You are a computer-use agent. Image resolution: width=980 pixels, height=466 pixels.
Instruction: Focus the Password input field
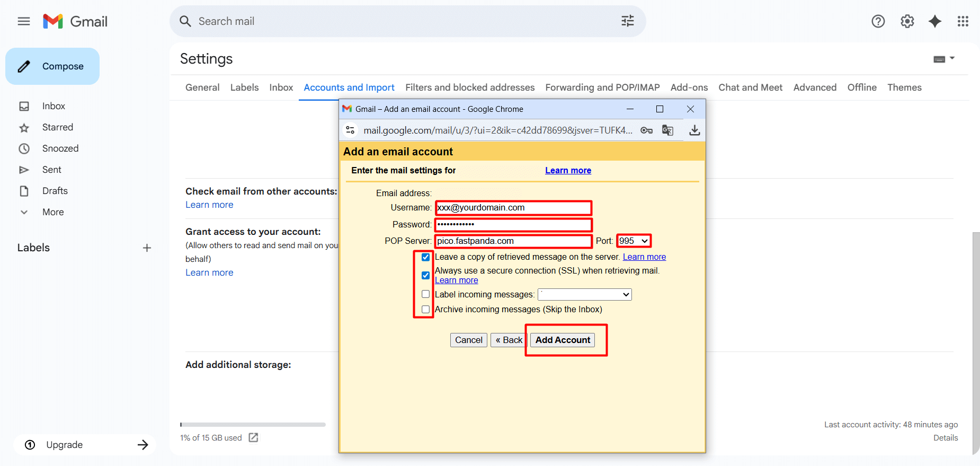(513, 224)
